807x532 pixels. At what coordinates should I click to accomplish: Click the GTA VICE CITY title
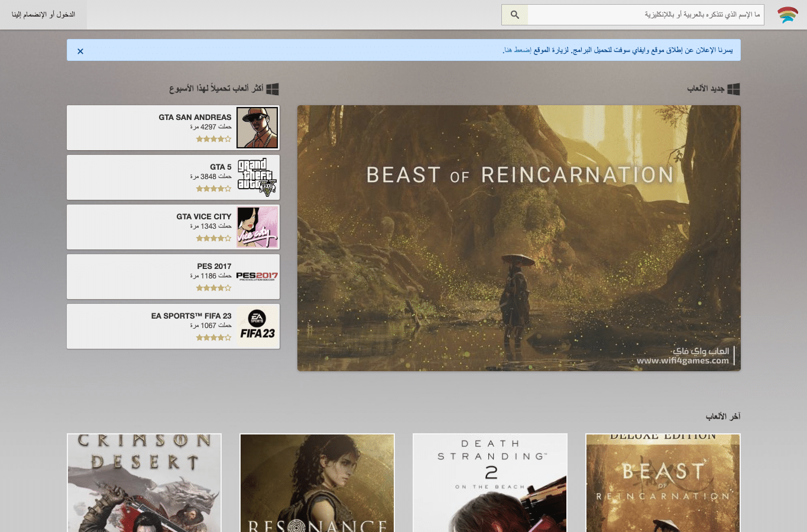click(x=204, y=216)
